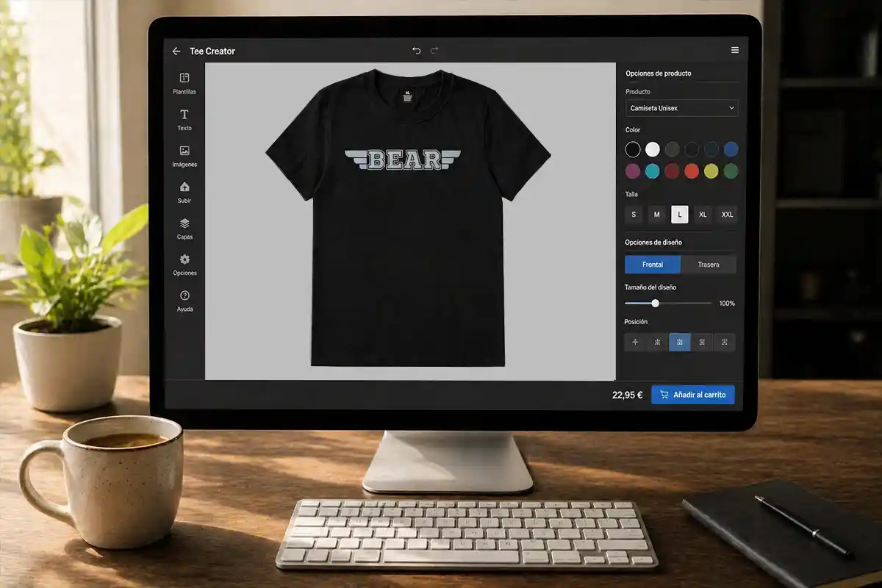This screenshot has width=882, height=588.
Task: Go back using the arrow beside Tee Creator
Action: tap(176, 51)
